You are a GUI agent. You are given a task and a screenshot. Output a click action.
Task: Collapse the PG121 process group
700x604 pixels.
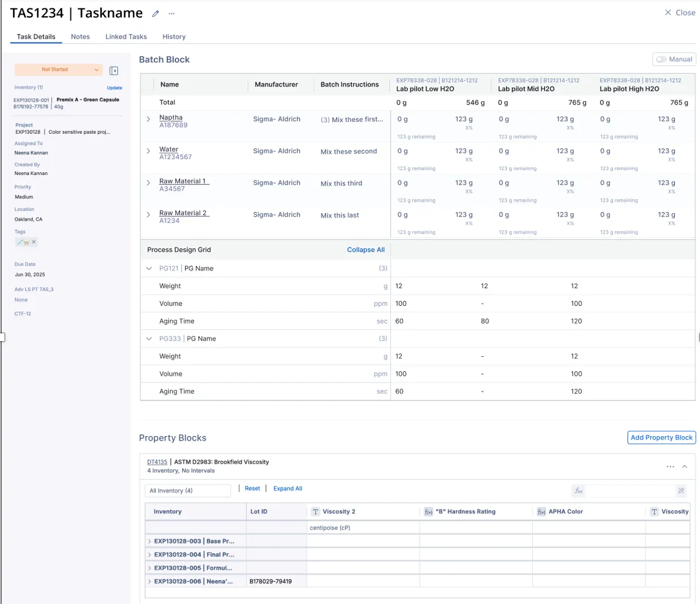[x=149, y=268]
